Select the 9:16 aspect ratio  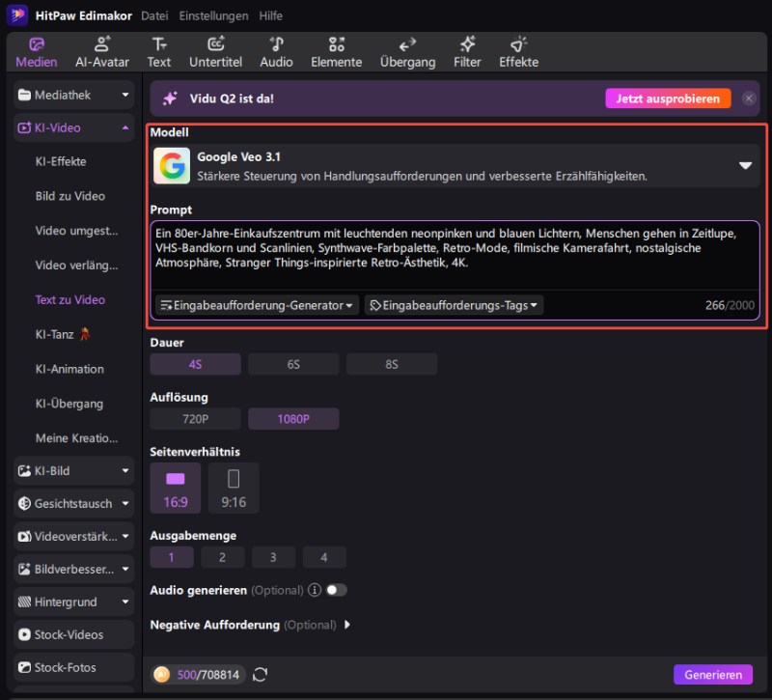pyautogui.click(x=234, y=487)
